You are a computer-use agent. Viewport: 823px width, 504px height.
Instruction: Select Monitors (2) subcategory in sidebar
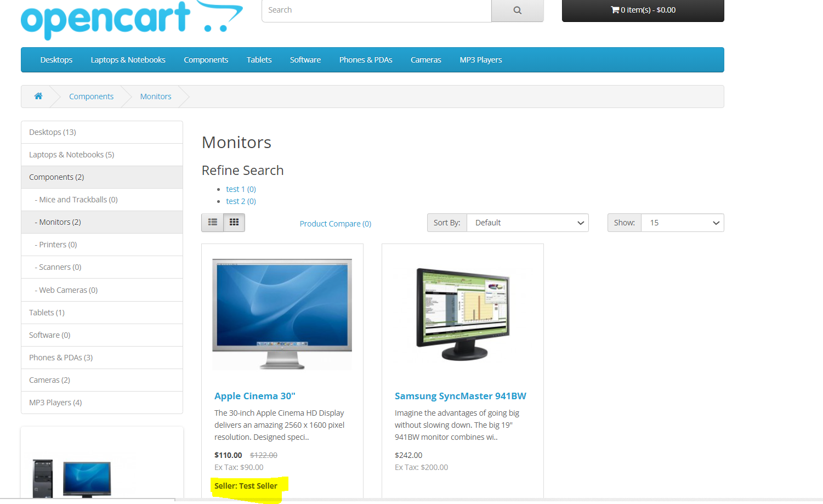[x=102, y=222]
